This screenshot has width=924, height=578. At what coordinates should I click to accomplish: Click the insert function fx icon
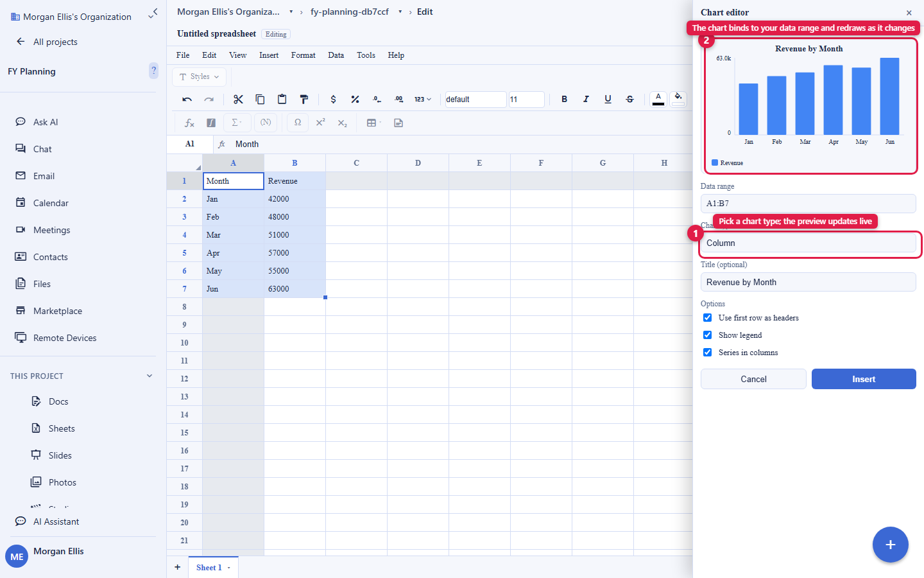tap(189, 123)
